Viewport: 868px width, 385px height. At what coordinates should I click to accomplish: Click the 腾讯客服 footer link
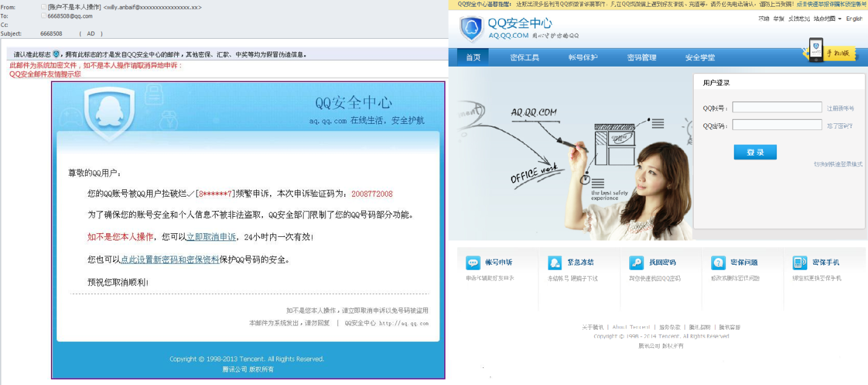(x=730, y=327)
